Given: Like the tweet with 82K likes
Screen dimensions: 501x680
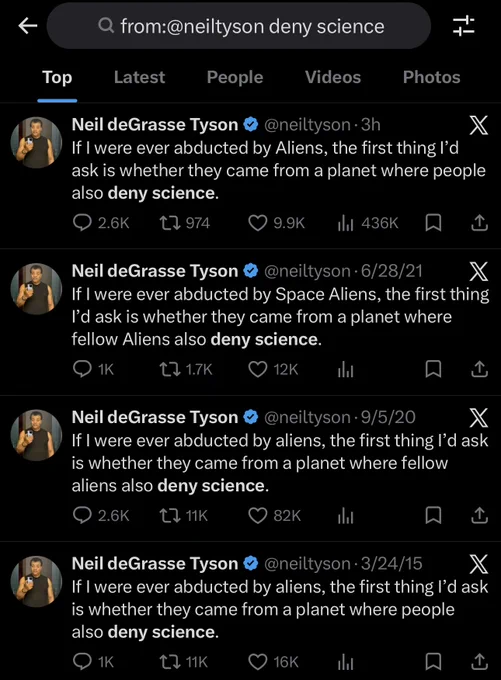Looking at the screenshot, I should coord(257,516).
